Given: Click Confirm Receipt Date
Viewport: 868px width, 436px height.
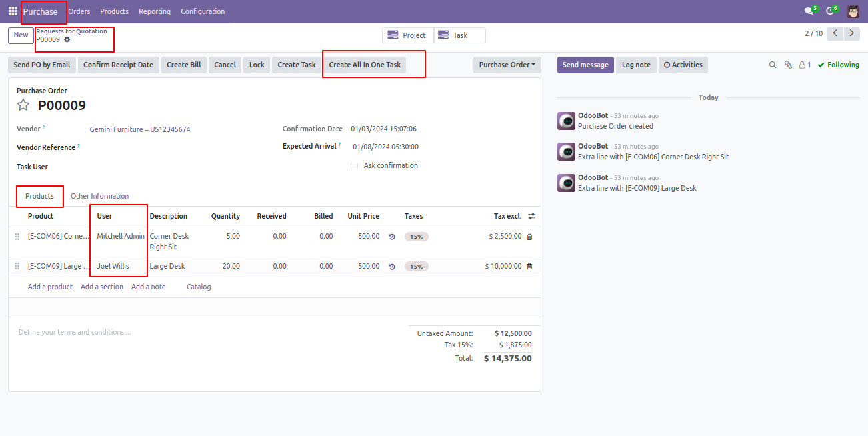Looking at the screenshot, I should (x=118, y=65).
